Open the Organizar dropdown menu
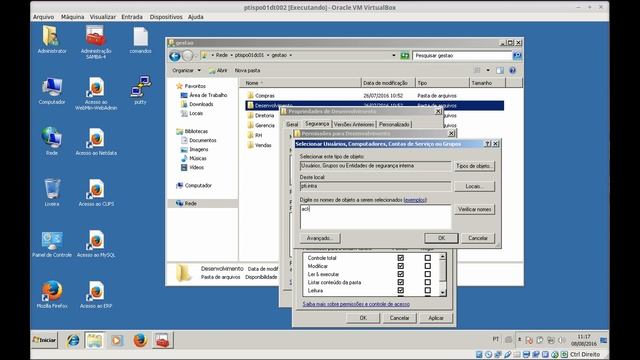The height and width of the screenshot is (360, 640). (187, 70)
